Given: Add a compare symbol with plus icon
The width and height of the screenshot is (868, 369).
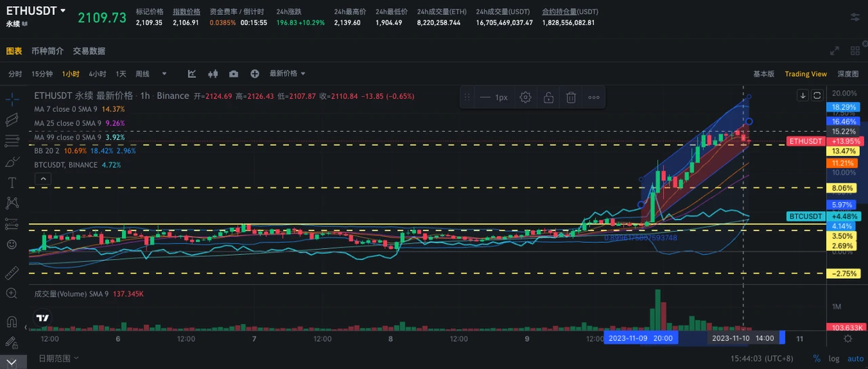Looking at the screenshot, I should (255, 73).
